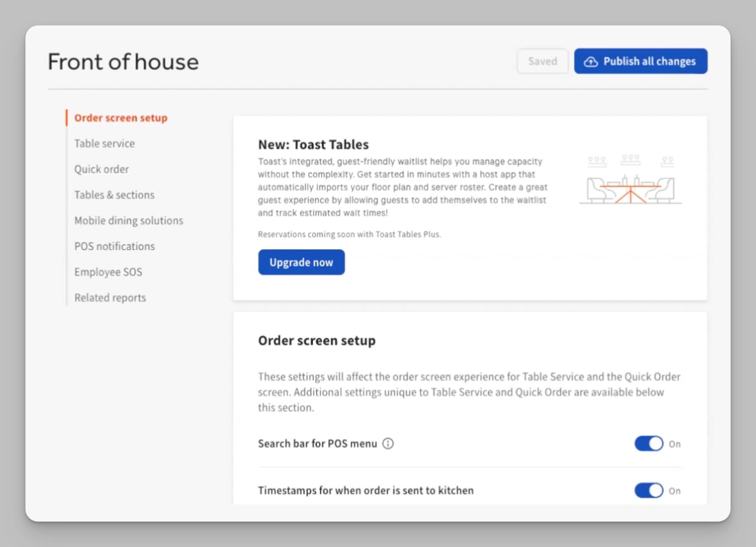The width and height of the screenshot is (756, 547).
Task: Click the New: Toast Tables heading
Action: pyautogui.click(x=313, y=145)
